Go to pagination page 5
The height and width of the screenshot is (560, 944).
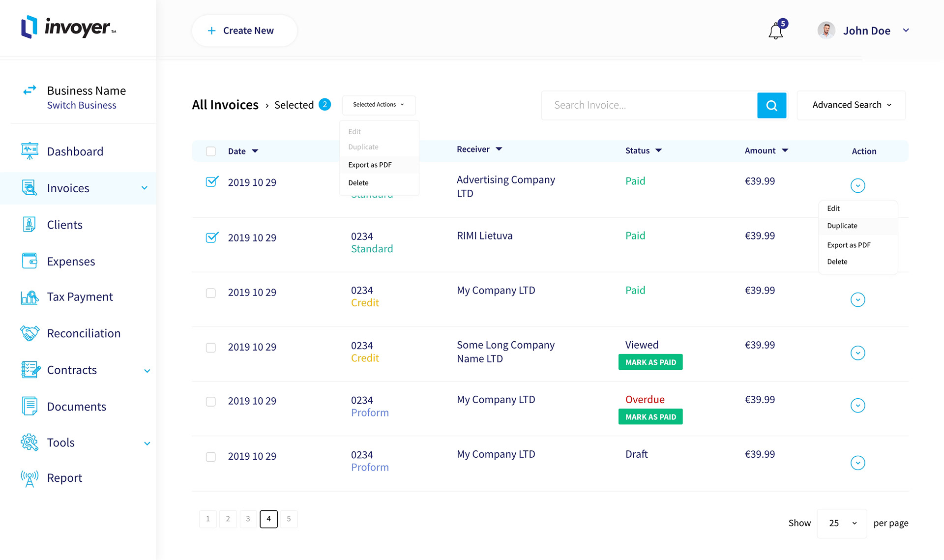[x=289, y=519]
